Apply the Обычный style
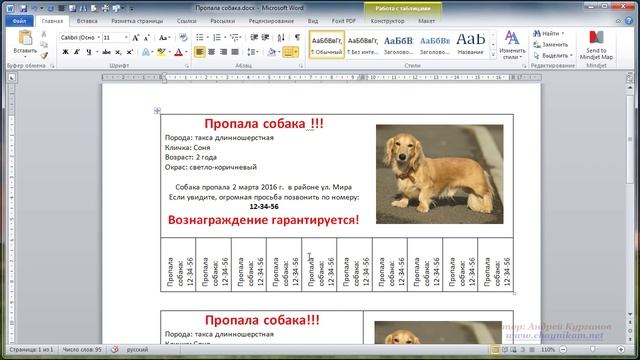640x360 pixels. 327,44
